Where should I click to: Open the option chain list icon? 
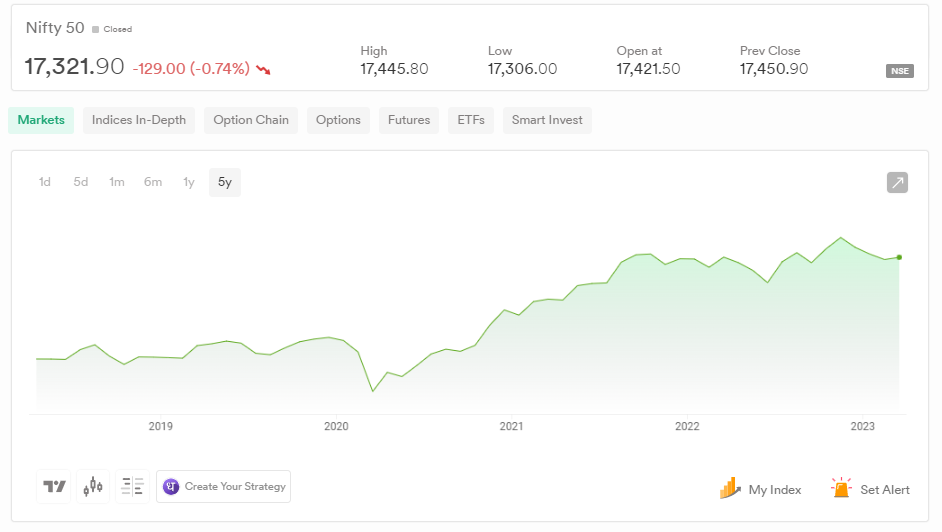pyautogui.click(x=132, y=486)
